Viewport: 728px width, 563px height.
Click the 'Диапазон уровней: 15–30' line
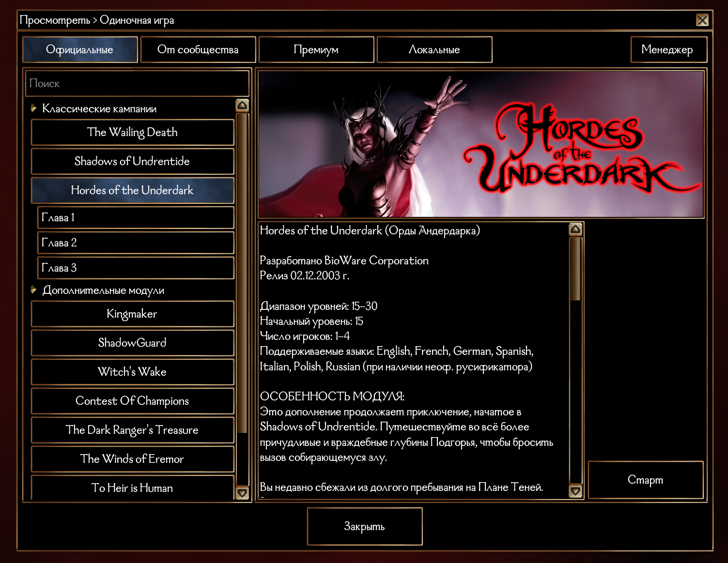coord(319,306)
